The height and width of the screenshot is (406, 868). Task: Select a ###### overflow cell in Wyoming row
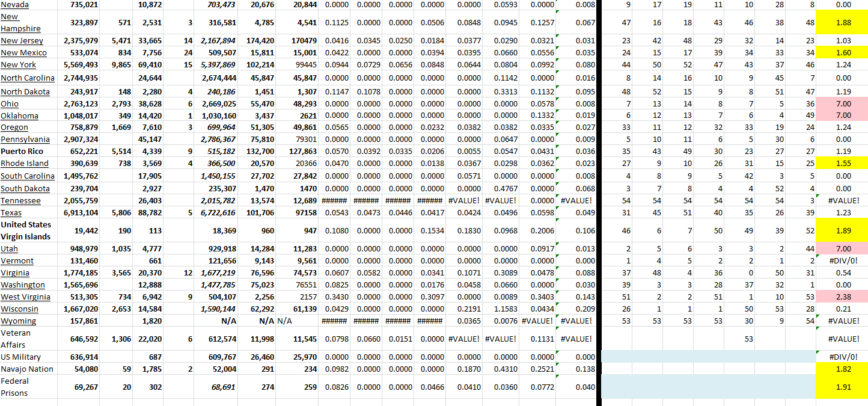click(334, 321)
